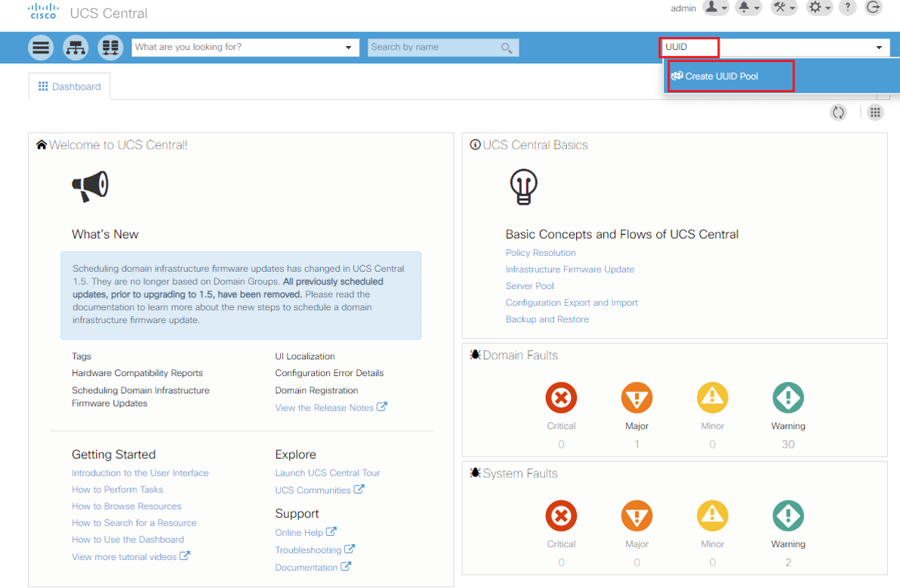This screenshot has height=588, width=900.
Task: Open the servers browse icon
Action: click(x=110, y=48)
